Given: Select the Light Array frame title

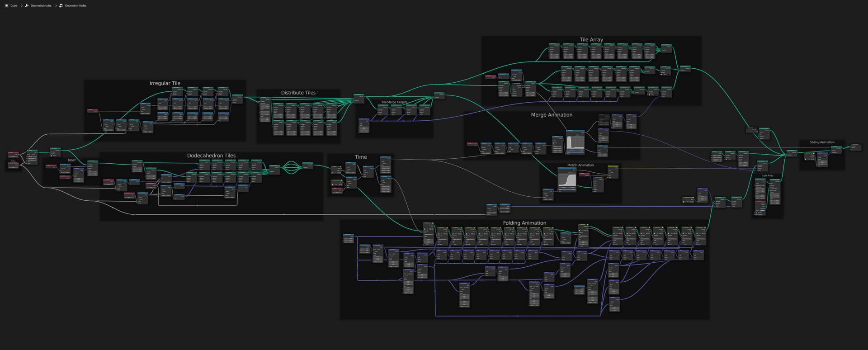Looking at the screenshot, I should [x=768, y=175].
